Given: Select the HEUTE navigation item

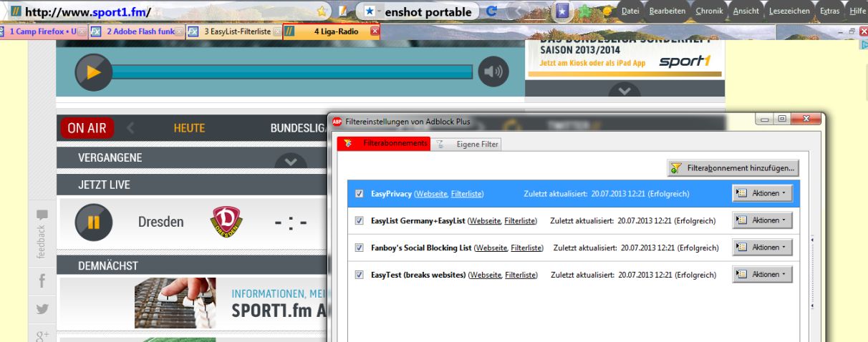Looking at the screenshot, I should tap(189, 128).
